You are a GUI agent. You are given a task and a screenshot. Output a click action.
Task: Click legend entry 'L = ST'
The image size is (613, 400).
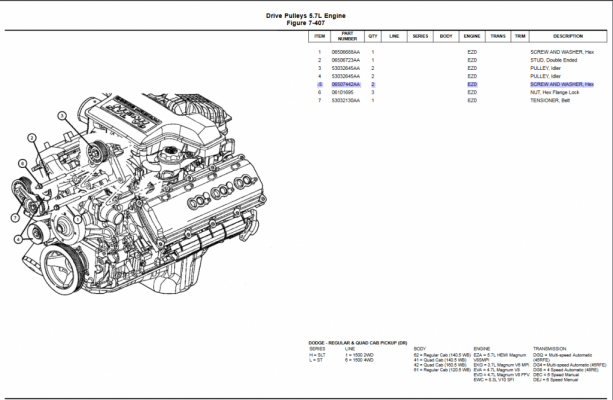(316, 360)
